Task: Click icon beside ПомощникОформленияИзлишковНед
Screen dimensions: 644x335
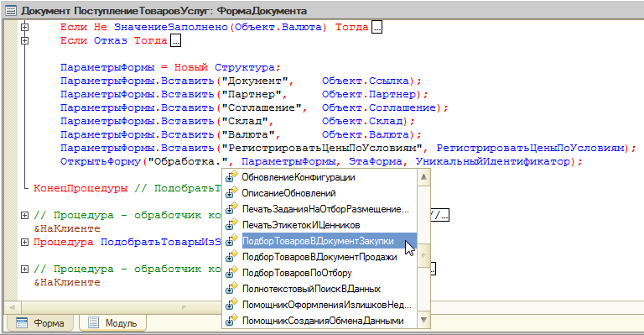Action: point(231,305)
